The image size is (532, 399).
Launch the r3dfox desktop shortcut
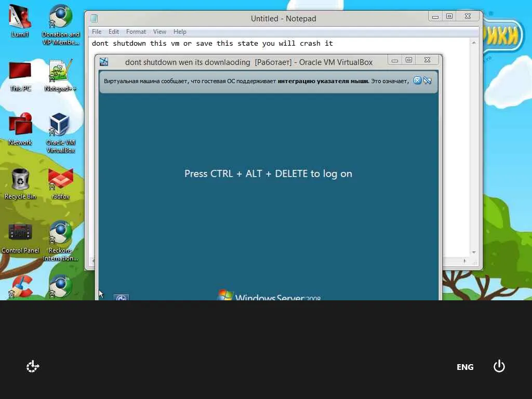pyautogui.click(x=60, y=183)
